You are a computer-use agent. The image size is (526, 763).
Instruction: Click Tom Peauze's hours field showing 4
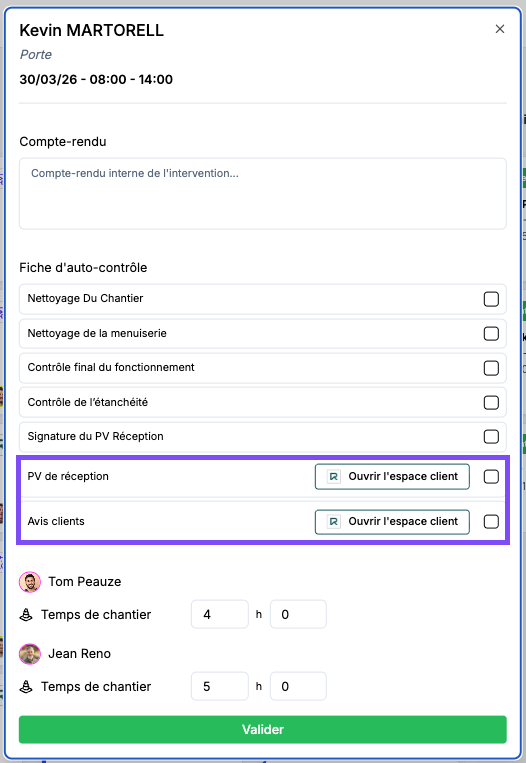[x=219, y=615]
